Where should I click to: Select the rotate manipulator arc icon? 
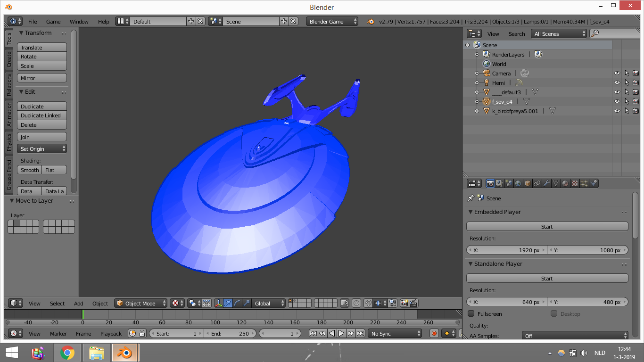238,303
